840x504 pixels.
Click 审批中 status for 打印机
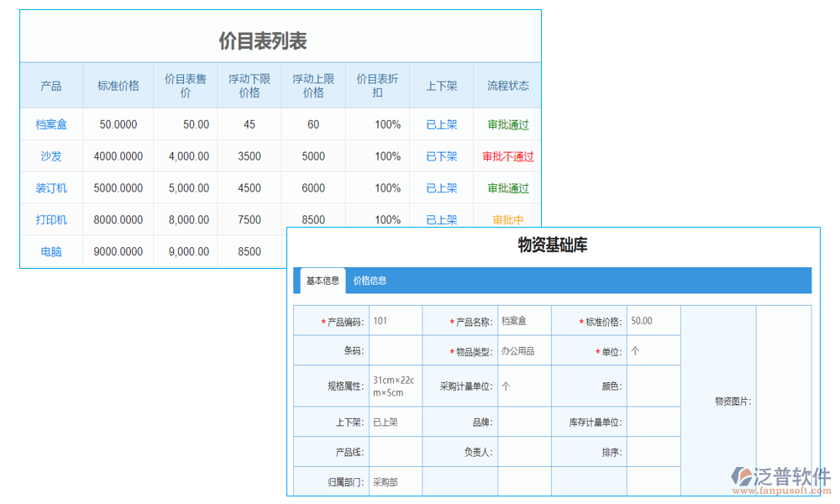point(507,219)
